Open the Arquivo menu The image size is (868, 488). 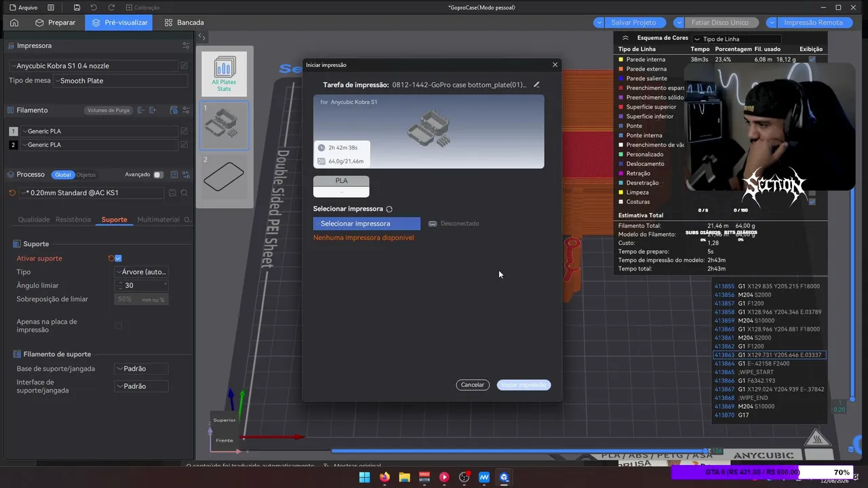[24, 7]
